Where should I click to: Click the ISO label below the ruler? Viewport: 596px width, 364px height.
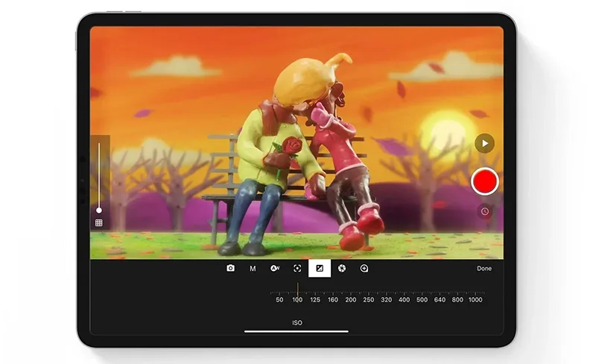tap(297, 323)
